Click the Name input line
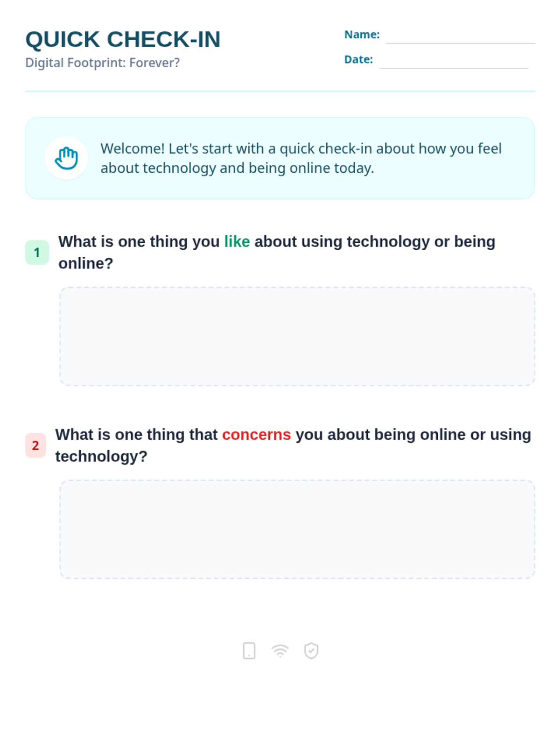560x747 pixels. click(x=460, y=37)
